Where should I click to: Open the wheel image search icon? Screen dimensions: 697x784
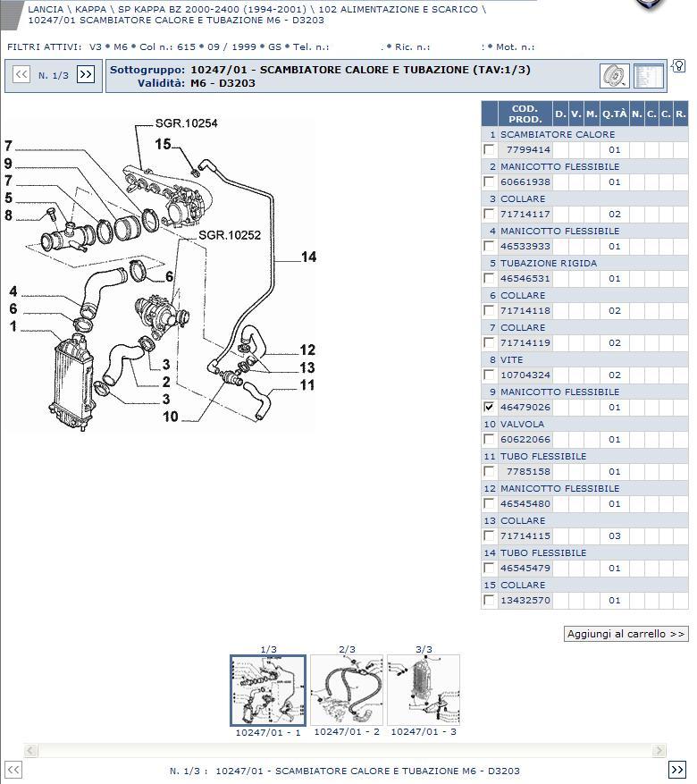click(x=614, y=76)
